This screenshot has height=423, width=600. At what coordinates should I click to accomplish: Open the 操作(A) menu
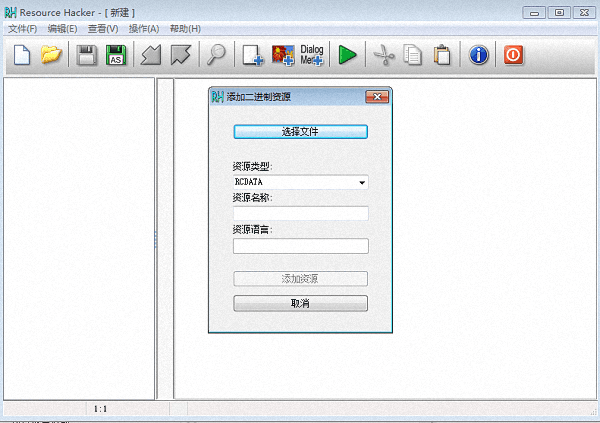(x=144, y=29)
